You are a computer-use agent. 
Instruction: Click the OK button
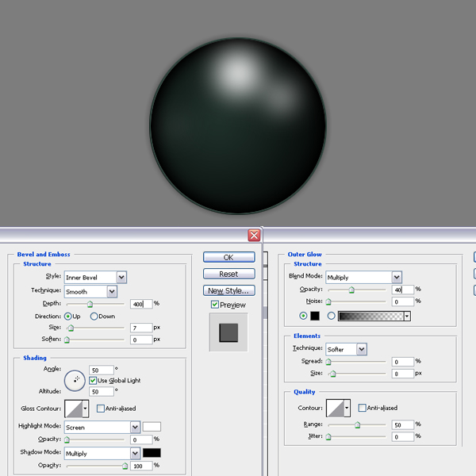(229, 257)
